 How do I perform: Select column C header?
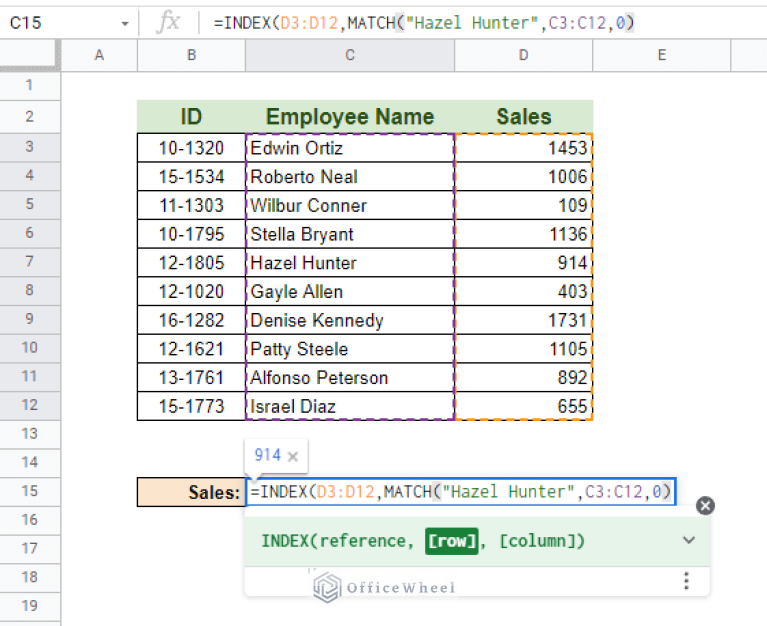click(x=350, y=55)
